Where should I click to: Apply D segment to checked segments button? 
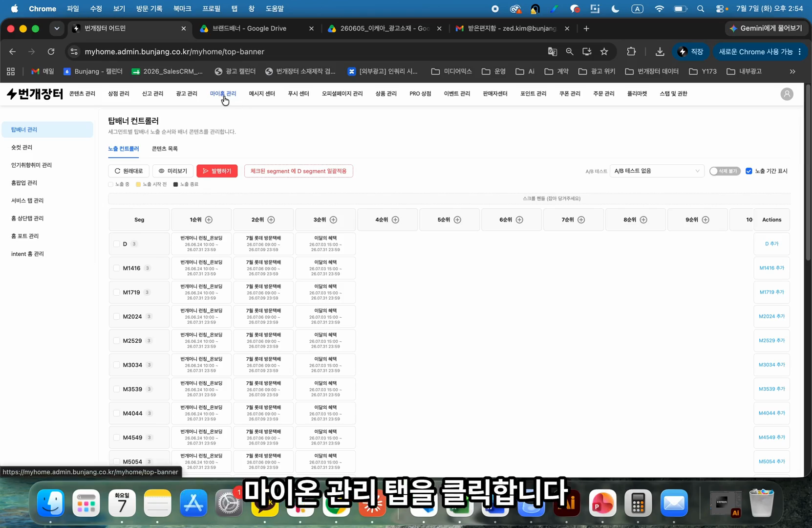299,171
